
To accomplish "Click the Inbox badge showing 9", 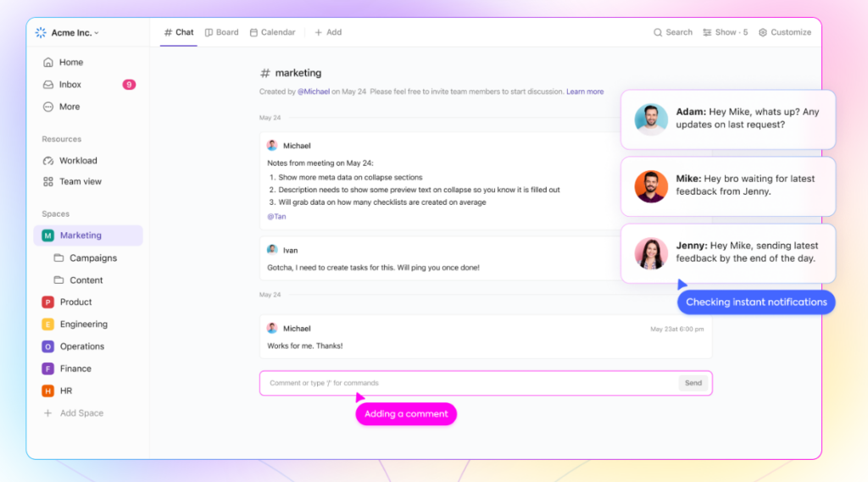I will pos(129,85).
